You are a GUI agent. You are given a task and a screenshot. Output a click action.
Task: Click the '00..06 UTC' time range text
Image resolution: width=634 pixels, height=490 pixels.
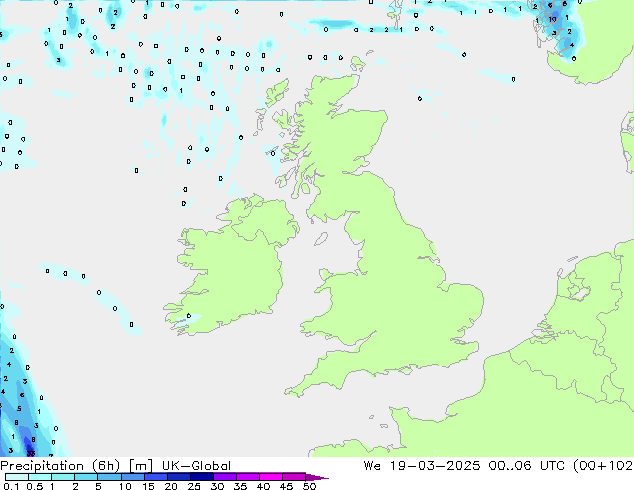[524, 466]
